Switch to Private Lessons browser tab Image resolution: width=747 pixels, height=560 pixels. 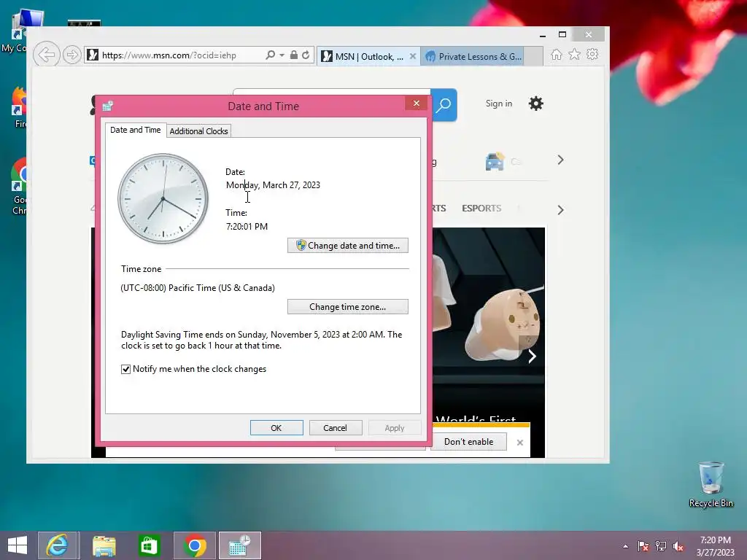(472, 56)
